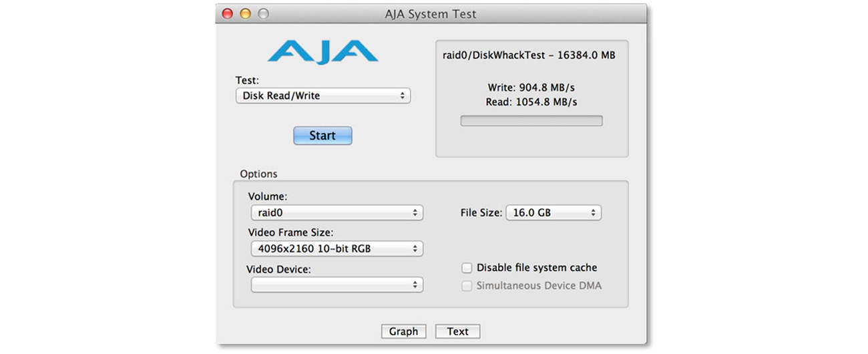Image resolution: width=868 pixels, height=354 pixels.
Task: Click the Test label
Action: click(247, 81)
